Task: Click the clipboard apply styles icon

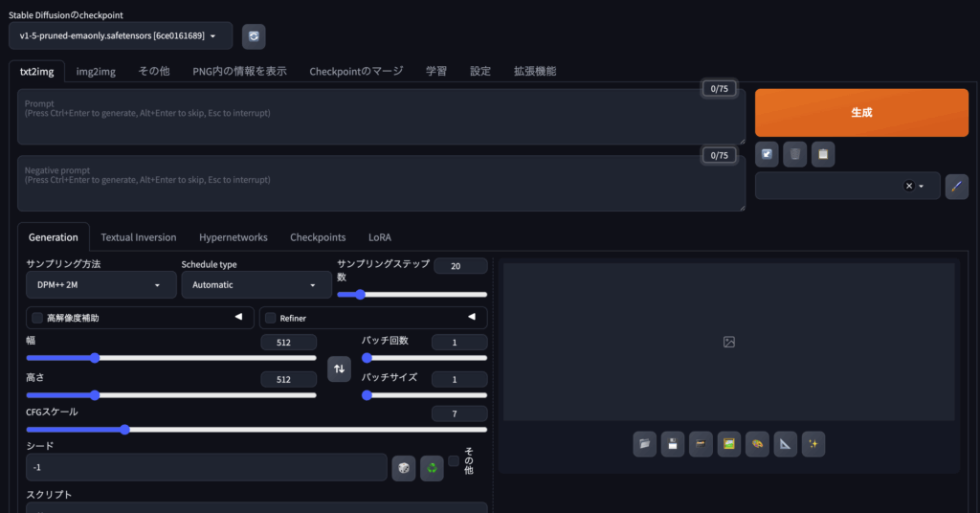Action: click(x=823, y=154)
